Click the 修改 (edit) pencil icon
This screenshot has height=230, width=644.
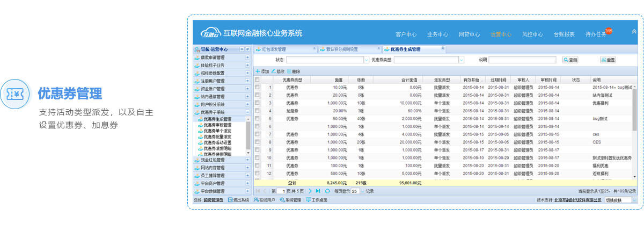274,71
